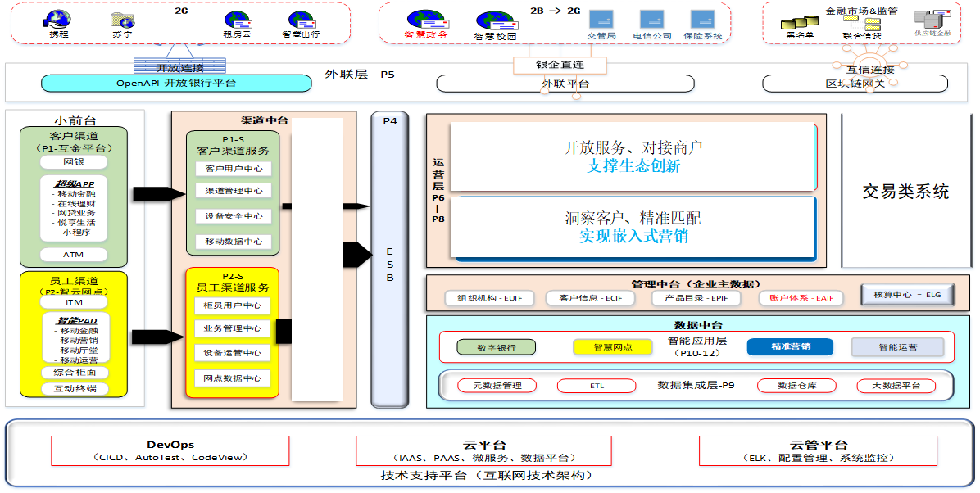Click the 租房云 icon
The image size is (980, 493).
coord(237,20)
